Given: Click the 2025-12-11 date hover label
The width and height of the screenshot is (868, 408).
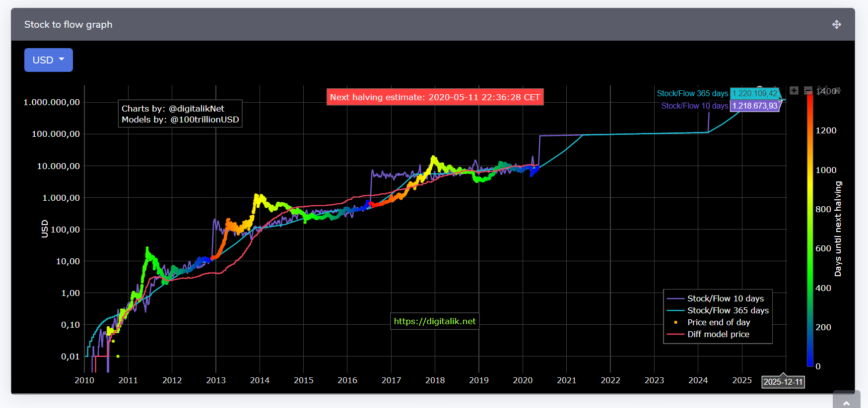Looking at the screenshot, I should pyautogui.click(x=783, y=382).
